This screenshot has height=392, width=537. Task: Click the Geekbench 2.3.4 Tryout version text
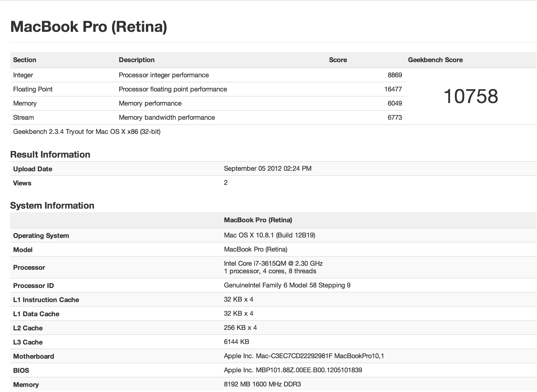click(87, 132)
